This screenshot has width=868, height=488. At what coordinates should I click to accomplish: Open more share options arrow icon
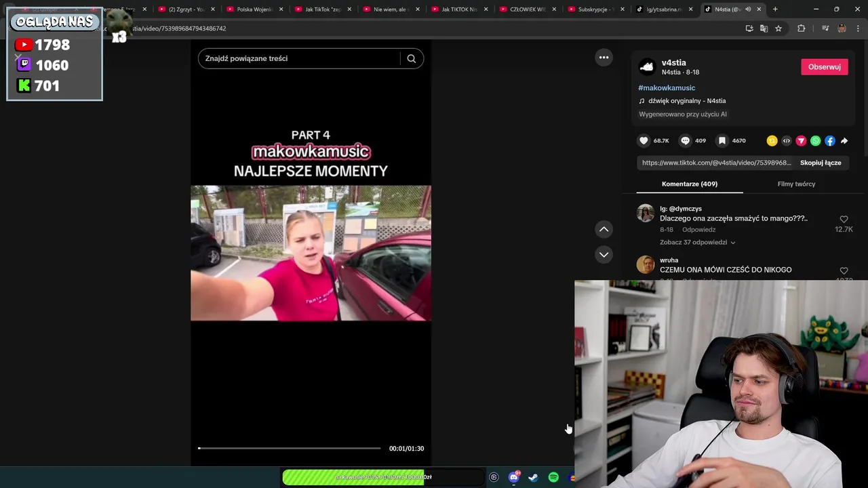[x=844, y=141]
